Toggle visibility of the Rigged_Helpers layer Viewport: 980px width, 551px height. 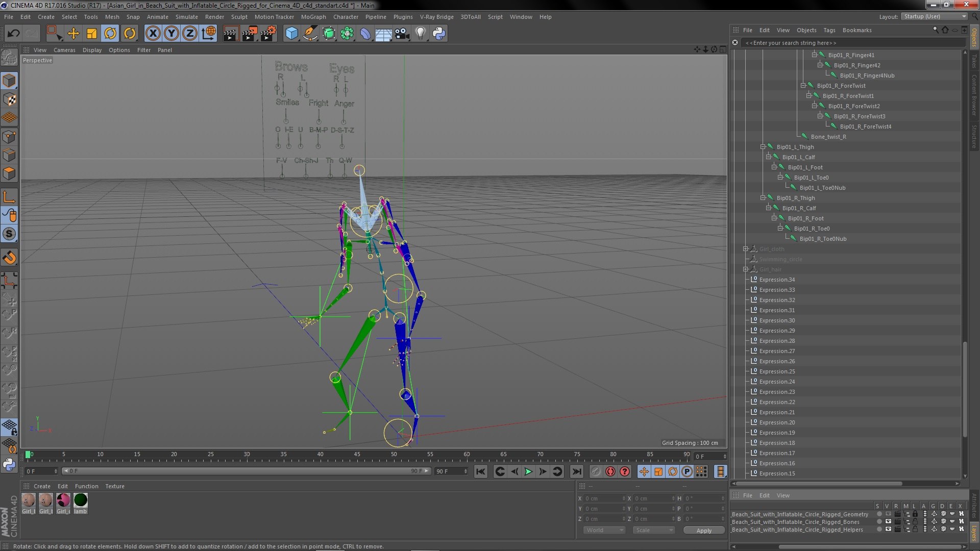(x=888, y=530)
